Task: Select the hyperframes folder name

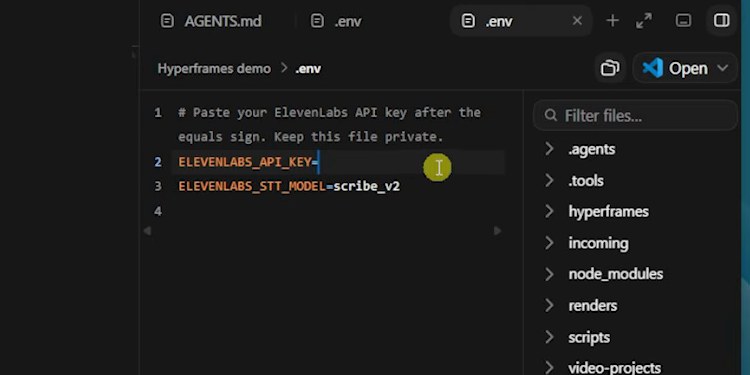Action: [608, 211]
